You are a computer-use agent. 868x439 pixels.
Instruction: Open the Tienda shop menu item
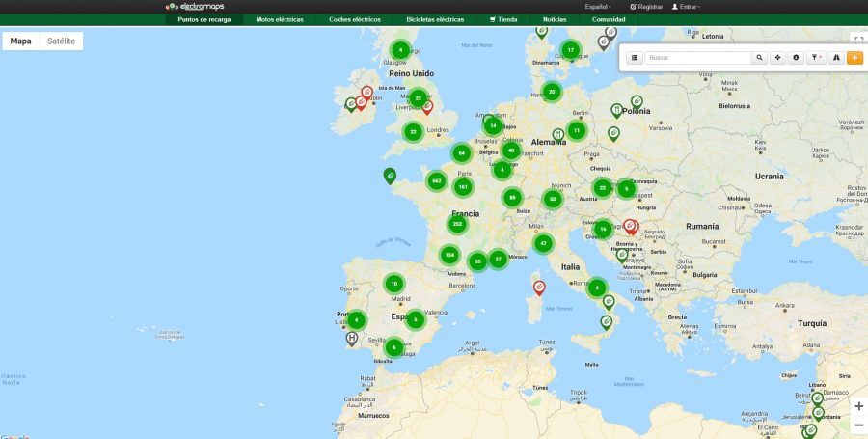click(503, 20)
